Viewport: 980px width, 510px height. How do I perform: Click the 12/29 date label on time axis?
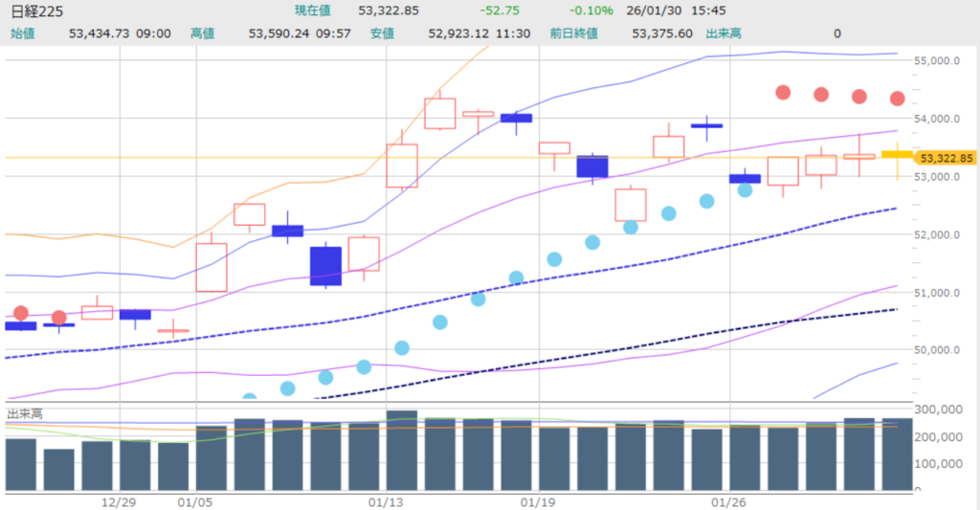tap(119, 501)
